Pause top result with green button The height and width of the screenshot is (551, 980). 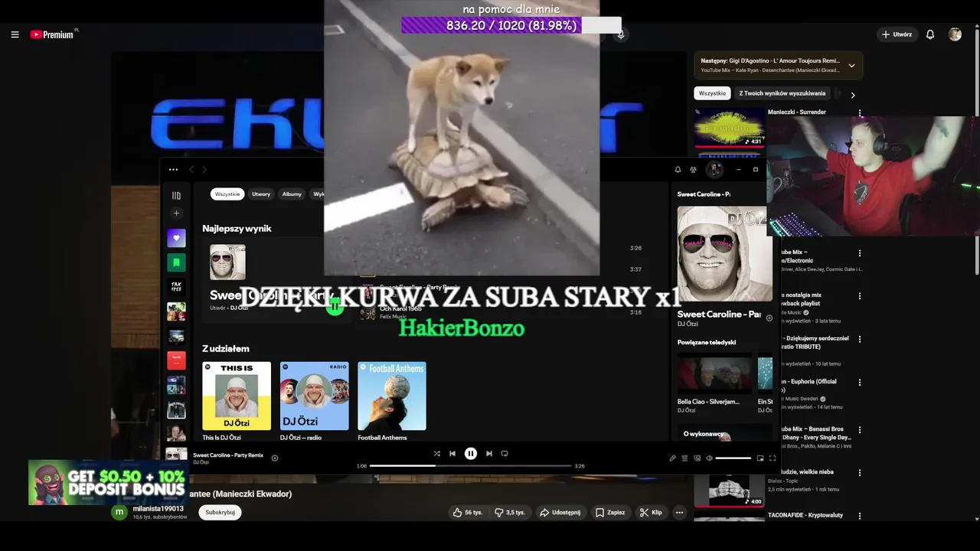click(x=335, y=307)
